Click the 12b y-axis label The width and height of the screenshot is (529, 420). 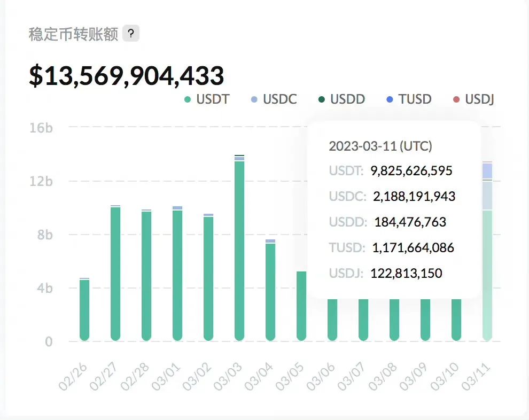point(41,182)
